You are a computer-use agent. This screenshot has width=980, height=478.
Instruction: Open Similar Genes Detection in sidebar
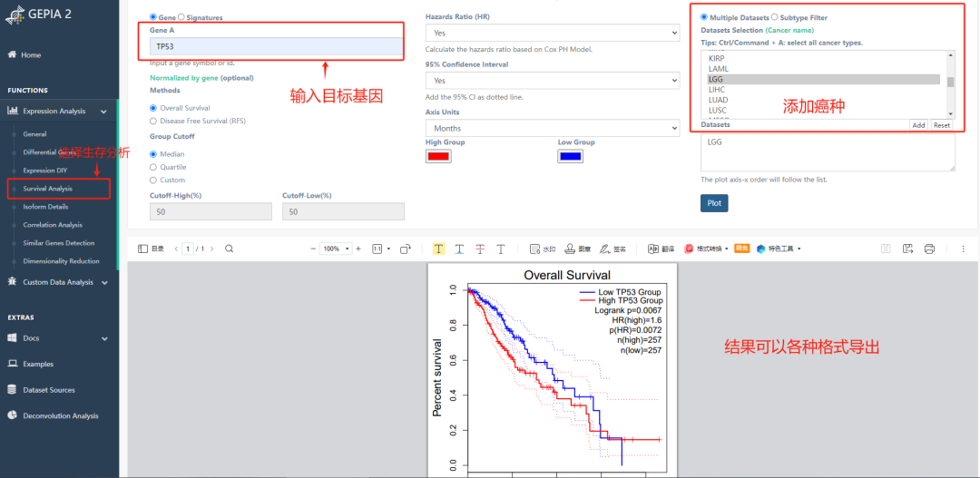(x=59, y=242)
